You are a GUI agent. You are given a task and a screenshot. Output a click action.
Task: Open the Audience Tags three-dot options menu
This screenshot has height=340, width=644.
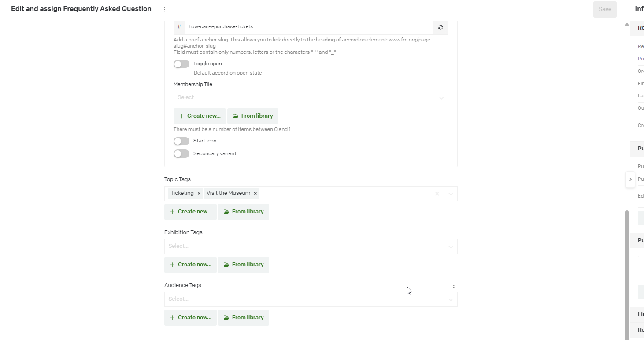[x=454, y=286]
